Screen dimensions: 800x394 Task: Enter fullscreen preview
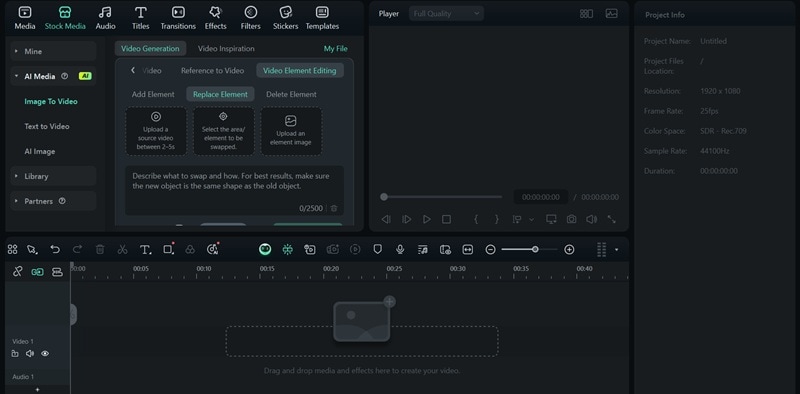(x=612, y=219)
